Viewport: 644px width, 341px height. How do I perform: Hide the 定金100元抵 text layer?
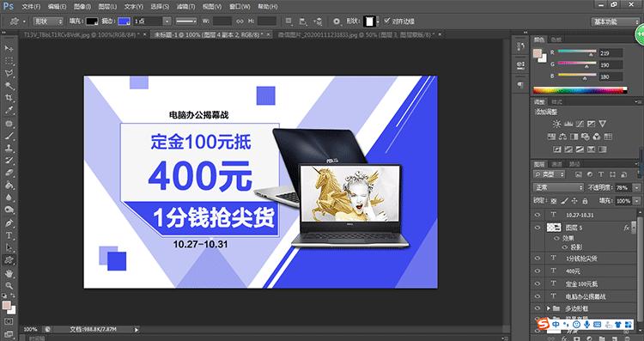538,283
